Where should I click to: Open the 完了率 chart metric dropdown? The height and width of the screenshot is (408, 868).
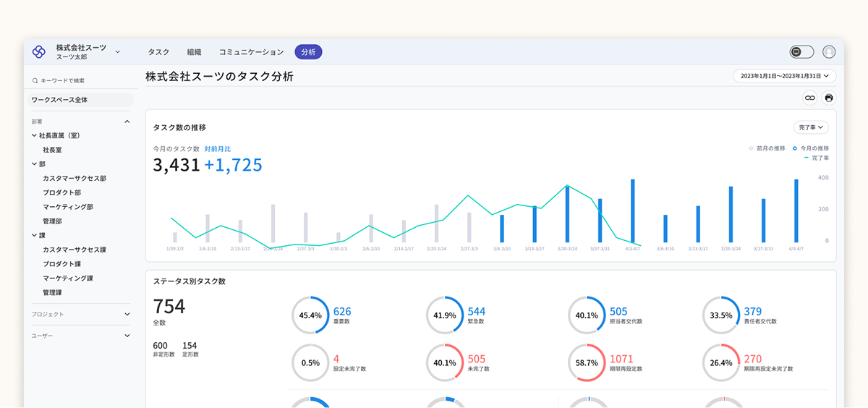[x=811, y=127]
